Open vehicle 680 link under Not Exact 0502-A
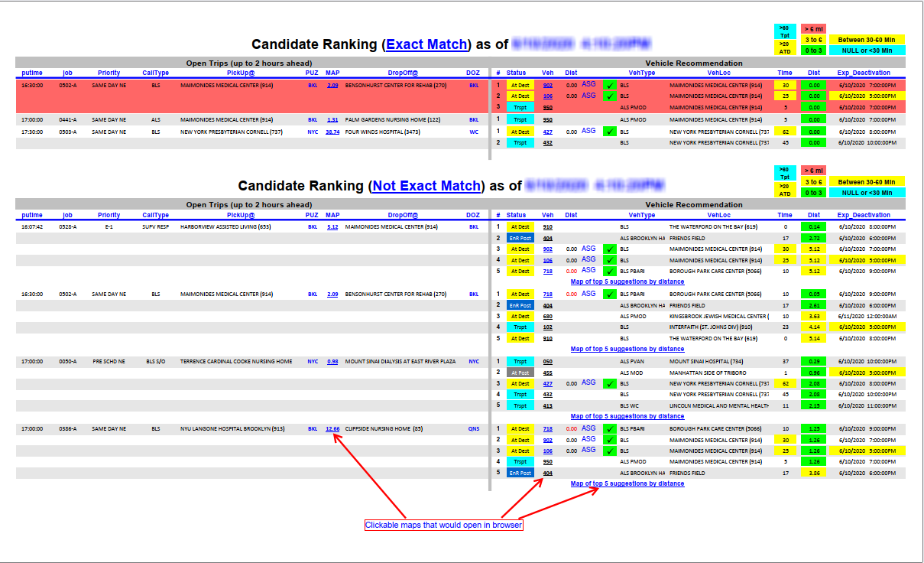The height and width of the screenshot is (563, 924). [x=548, y=317]
